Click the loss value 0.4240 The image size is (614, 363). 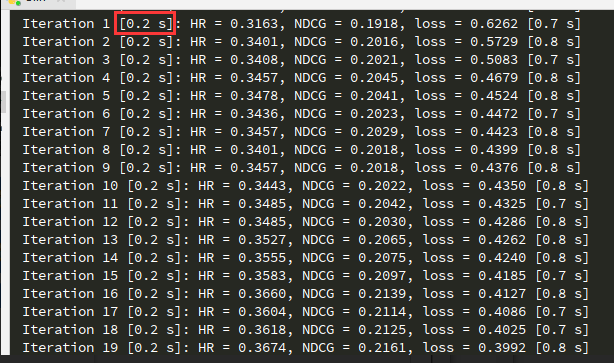click(x=502, y=258)
